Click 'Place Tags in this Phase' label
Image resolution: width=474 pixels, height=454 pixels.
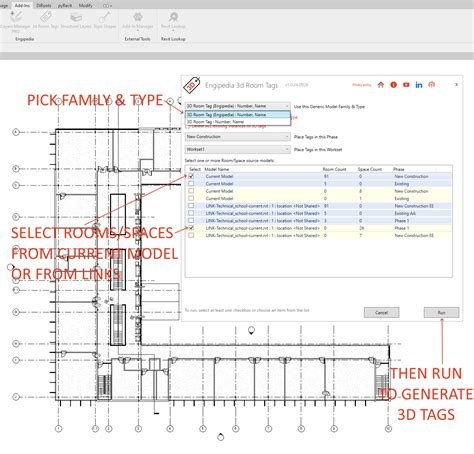tap(316, 137)
